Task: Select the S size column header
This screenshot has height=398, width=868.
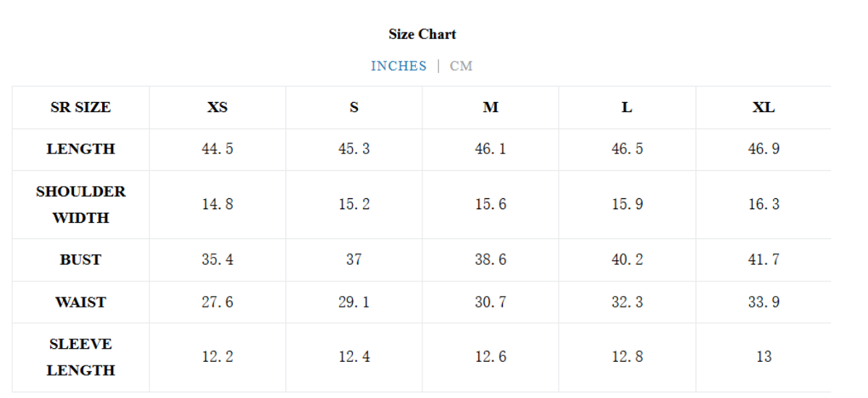Action: pos(354,107)
